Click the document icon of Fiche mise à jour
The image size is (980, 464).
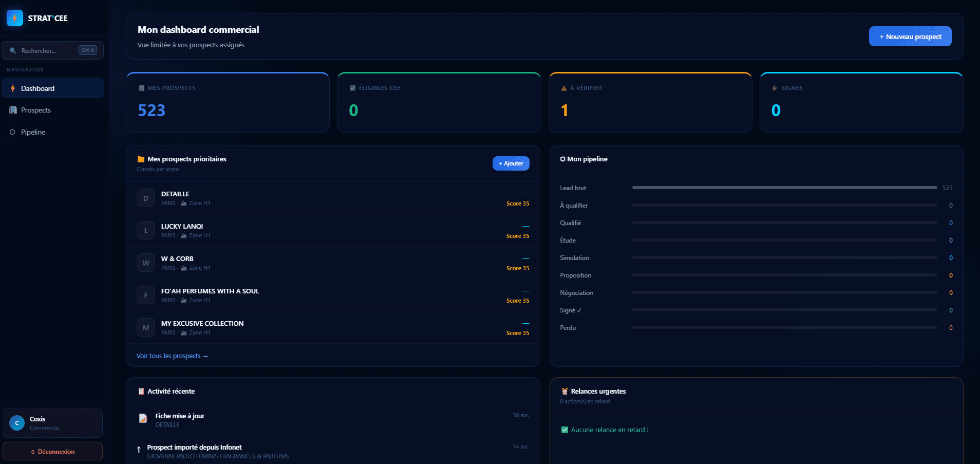[143, 418]
